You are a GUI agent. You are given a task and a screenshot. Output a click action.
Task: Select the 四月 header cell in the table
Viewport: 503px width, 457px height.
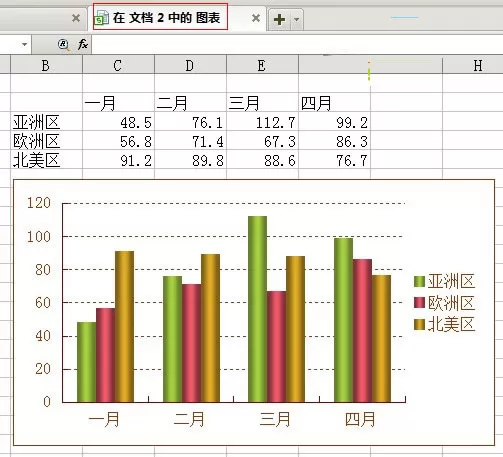(334, 102)
